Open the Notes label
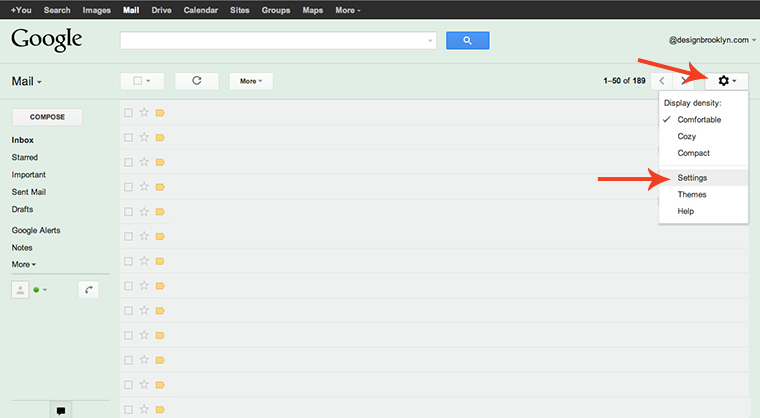760x418 pixels. (x=22, y=247)
